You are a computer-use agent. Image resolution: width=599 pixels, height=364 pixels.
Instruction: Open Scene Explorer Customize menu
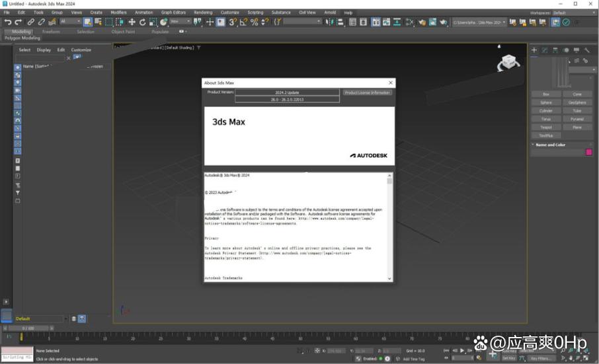coord(81,50)
